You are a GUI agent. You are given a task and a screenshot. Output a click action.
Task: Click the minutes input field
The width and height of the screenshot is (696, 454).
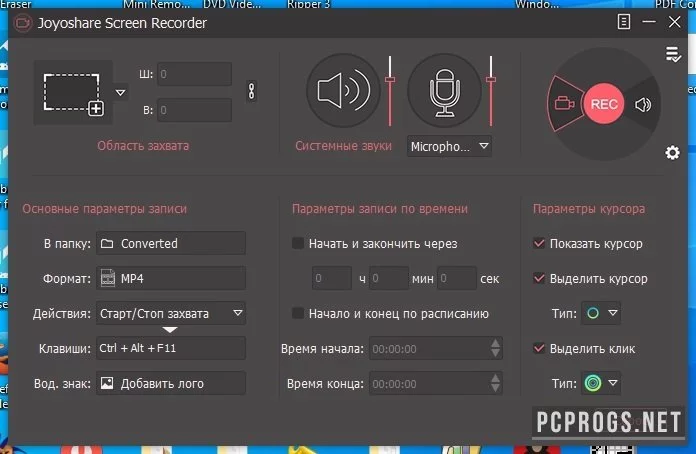tap(388, 278)
